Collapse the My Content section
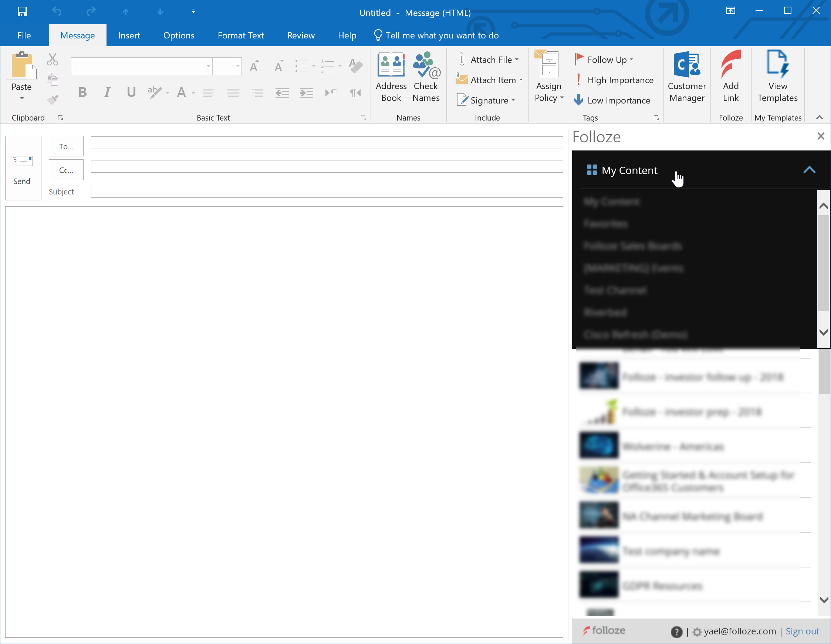The height and width of the screenshot is (644, 831). 809,170
